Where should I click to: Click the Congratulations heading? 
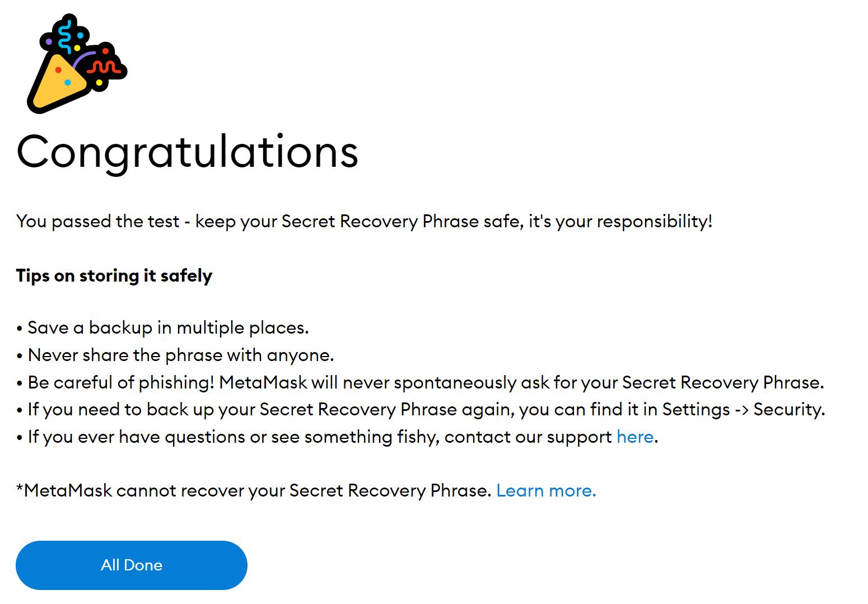188,152
